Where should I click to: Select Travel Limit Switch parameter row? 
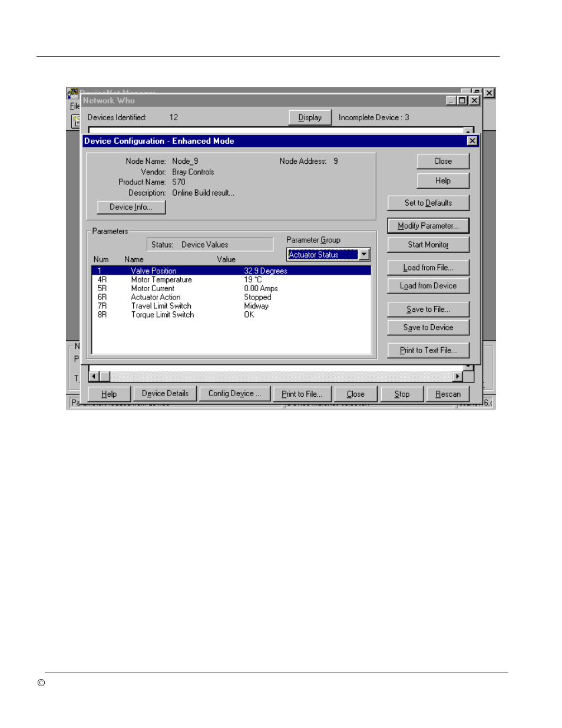point(232,306)
